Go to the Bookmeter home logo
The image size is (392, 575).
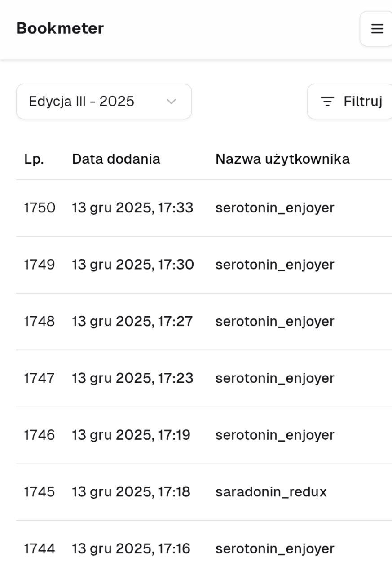(x=60, y=28)
